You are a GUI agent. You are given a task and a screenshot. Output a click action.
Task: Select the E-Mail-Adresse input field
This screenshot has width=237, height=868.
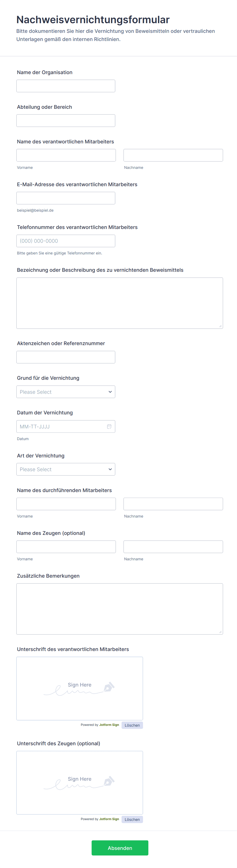tap(66, 198)
